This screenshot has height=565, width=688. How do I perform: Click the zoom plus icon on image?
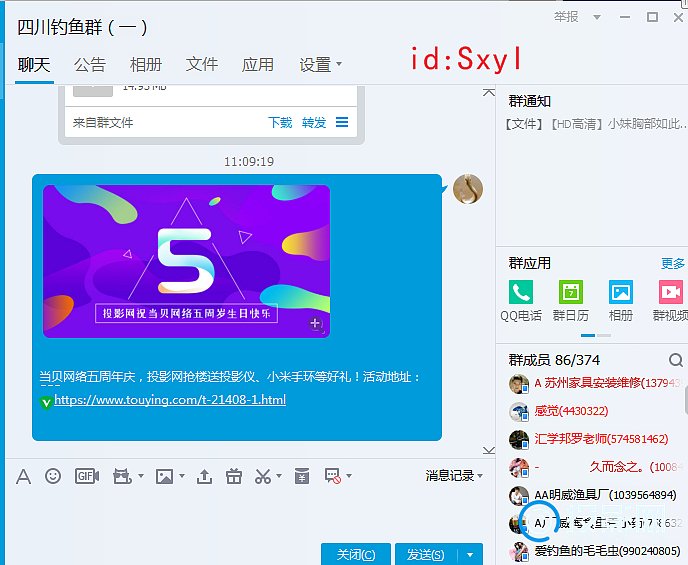(315, 324)
